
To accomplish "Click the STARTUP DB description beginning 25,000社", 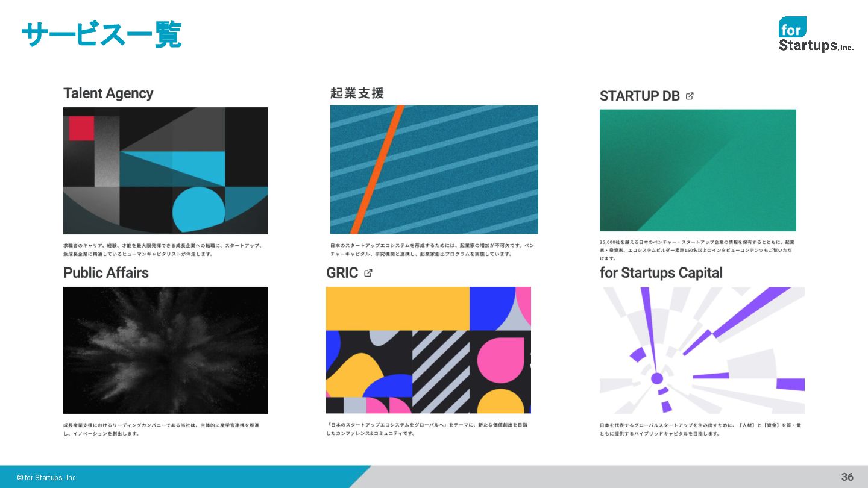I will pos(697,250).
